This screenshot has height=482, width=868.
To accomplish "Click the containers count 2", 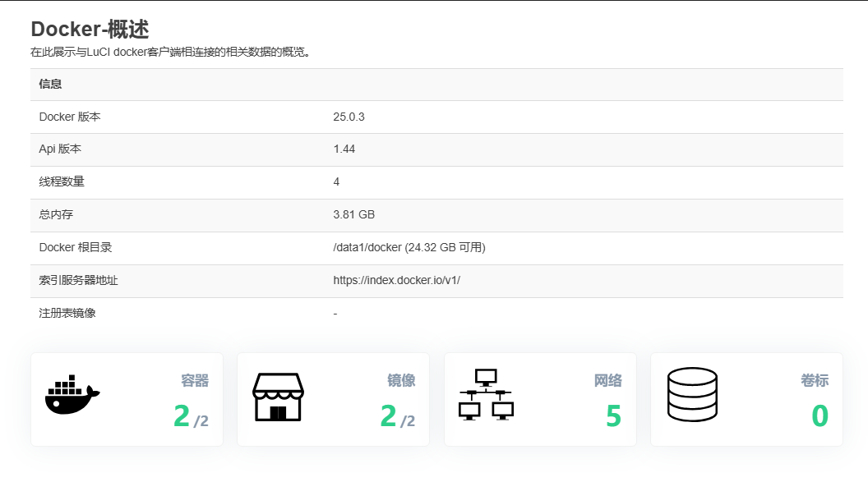I will tap(182, 416).
